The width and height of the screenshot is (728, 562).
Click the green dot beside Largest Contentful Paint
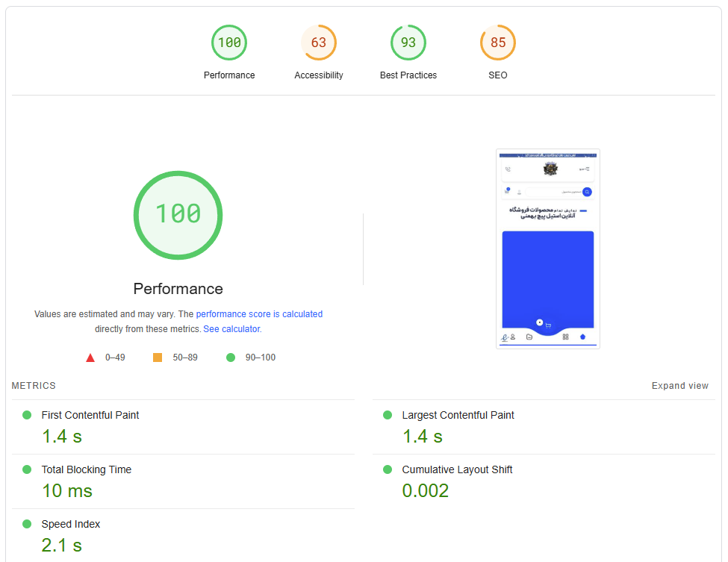click(388, 415)
